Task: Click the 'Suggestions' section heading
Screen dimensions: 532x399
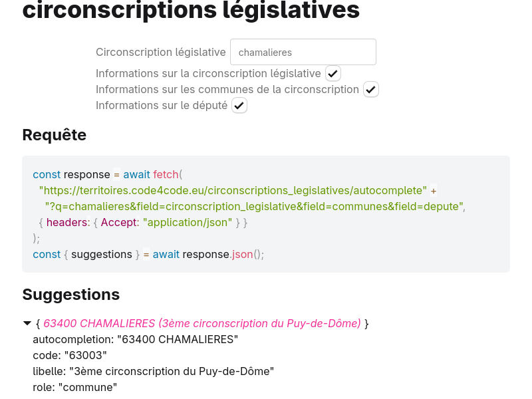Action: pos(71,294)
